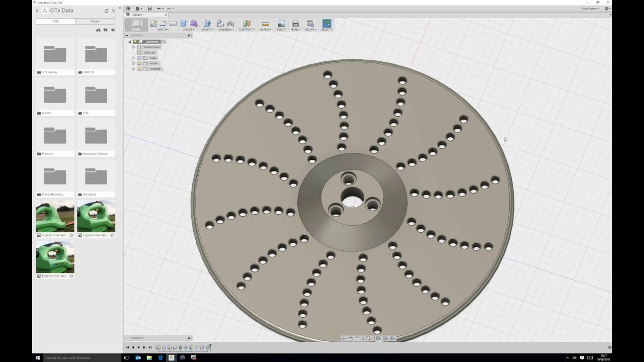Switch to the Data tab

(55, 21)
